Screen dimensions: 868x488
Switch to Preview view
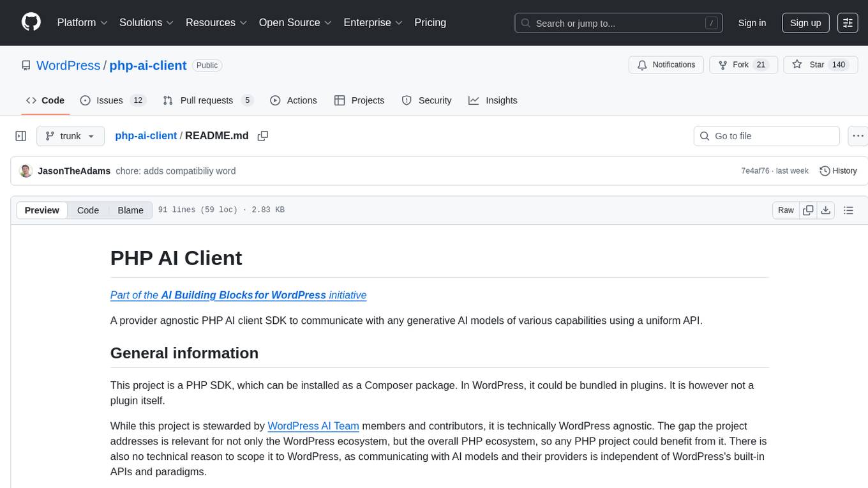click(x=42, y=210)
